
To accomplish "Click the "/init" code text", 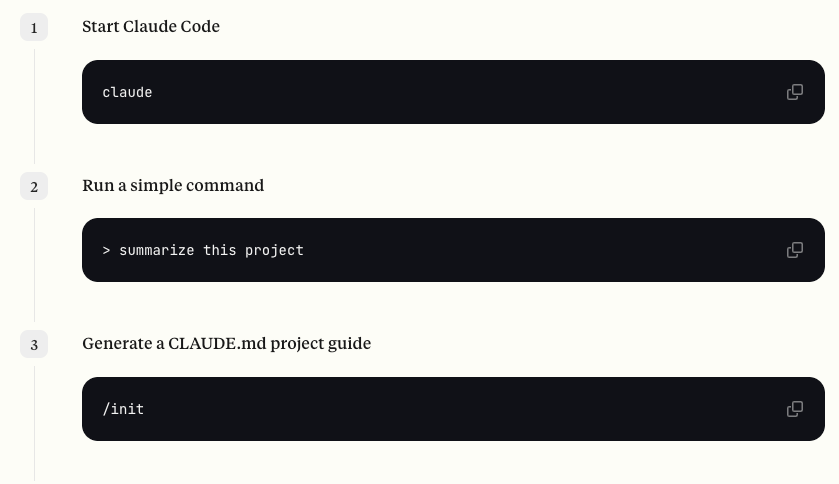I will [x=123, y=409].
